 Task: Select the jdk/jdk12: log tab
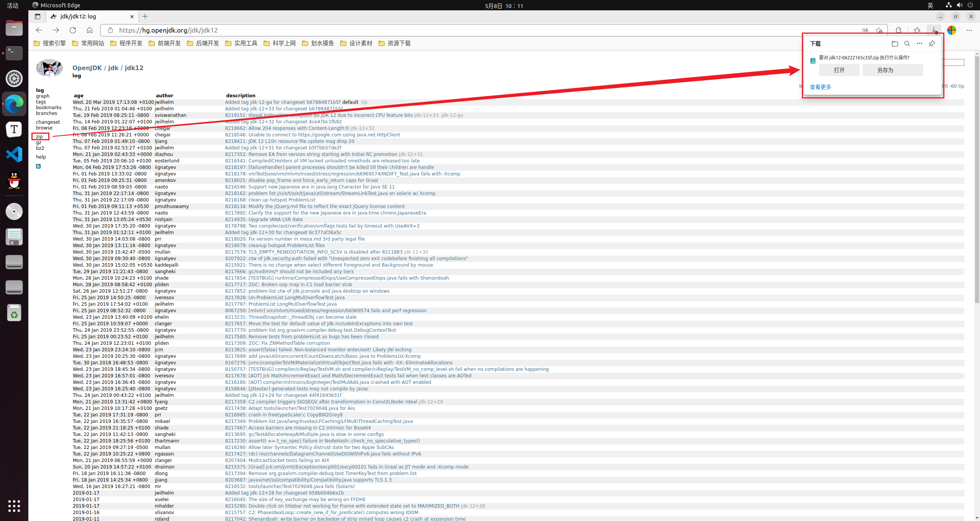pos(88,16)
